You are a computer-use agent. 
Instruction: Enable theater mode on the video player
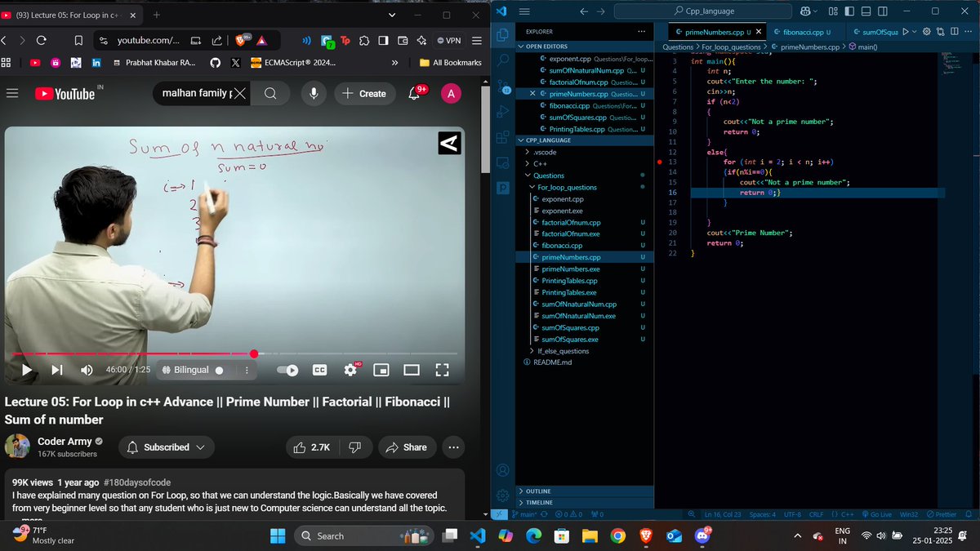pos(412,370)
